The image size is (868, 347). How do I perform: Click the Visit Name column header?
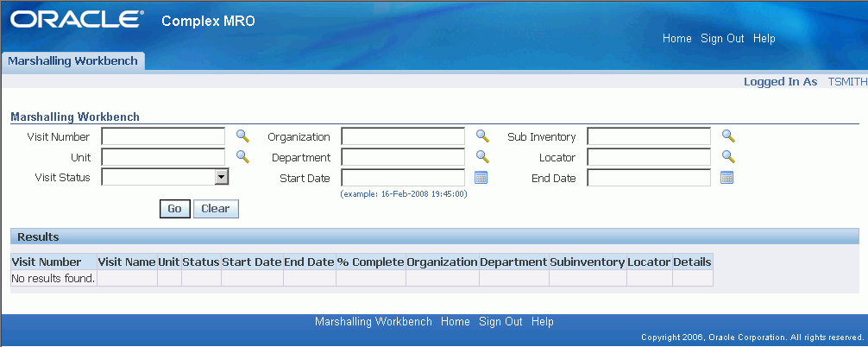(127, 262)
